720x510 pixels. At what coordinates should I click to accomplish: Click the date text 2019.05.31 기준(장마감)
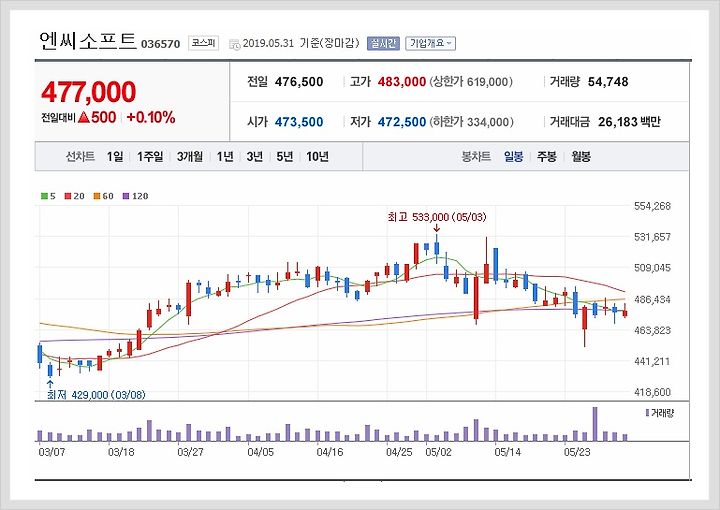[301, 43]
